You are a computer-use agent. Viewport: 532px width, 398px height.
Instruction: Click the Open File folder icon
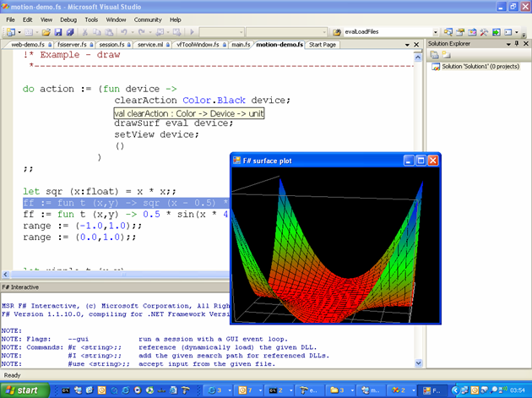(46, 32)
